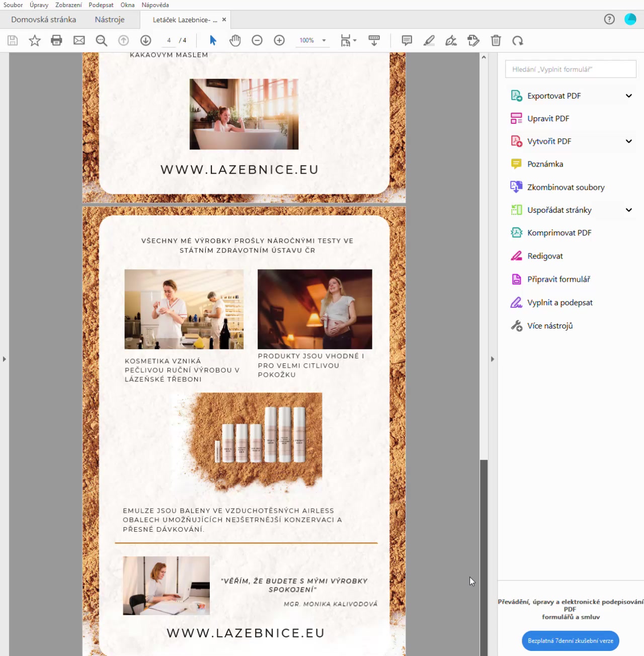
Task: Delete page with trash bin icon
Action: (496, 41)
